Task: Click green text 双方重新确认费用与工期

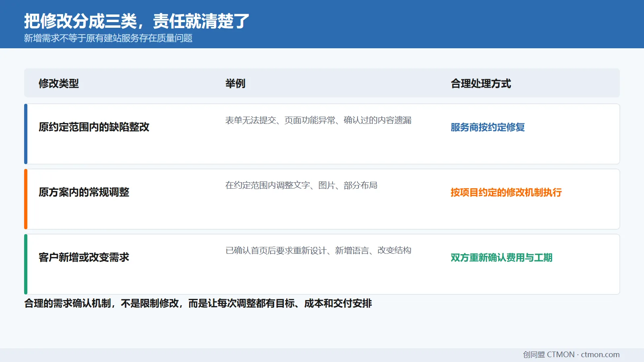Action: pos(502,257)
